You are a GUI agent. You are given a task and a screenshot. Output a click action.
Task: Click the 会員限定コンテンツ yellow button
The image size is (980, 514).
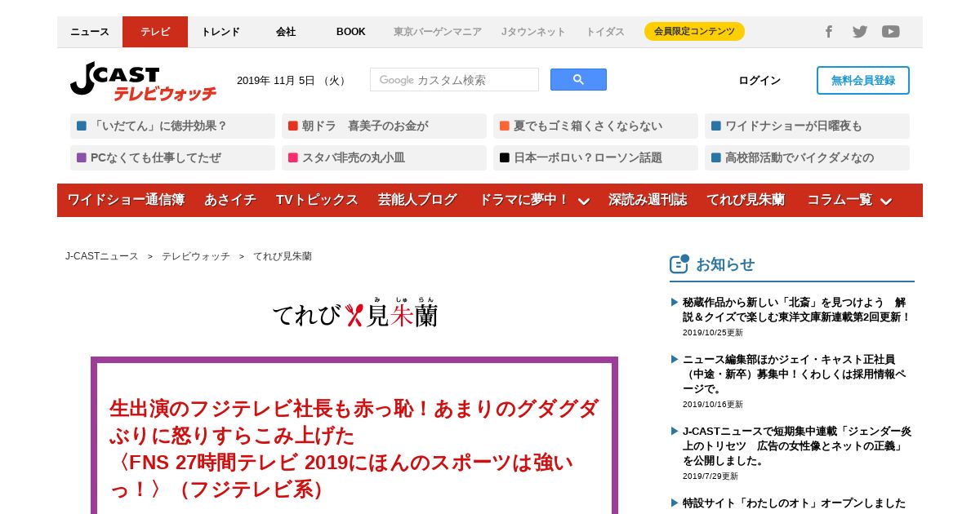694,32
